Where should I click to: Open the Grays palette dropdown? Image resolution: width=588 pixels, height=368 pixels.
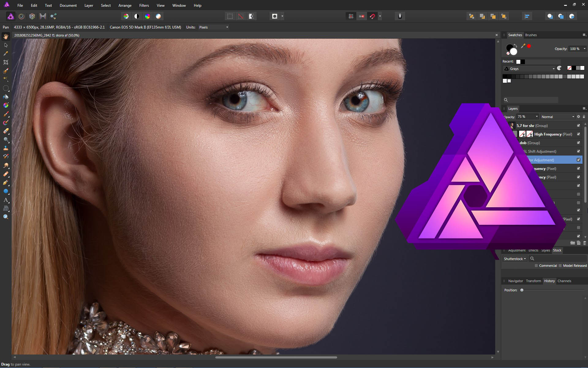(530, 69)
